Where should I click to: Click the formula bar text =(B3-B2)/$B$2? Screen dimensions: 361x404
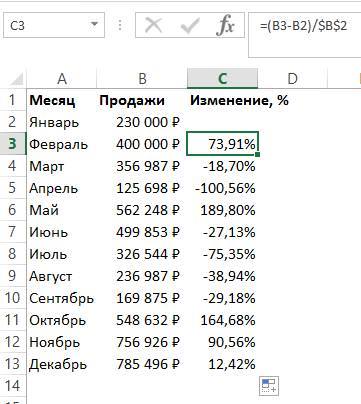pos(303,25)
